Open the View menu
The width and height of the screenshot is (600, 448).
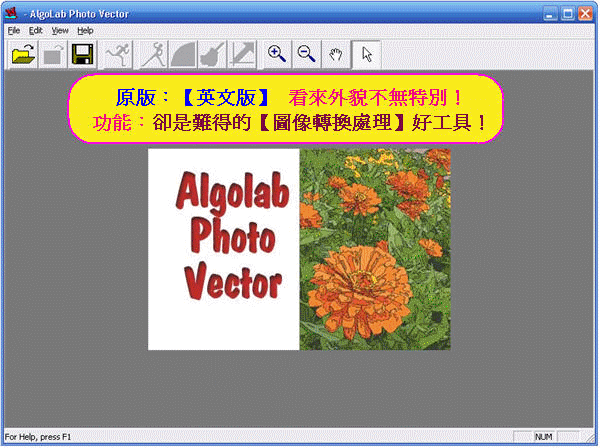[60, 31]
